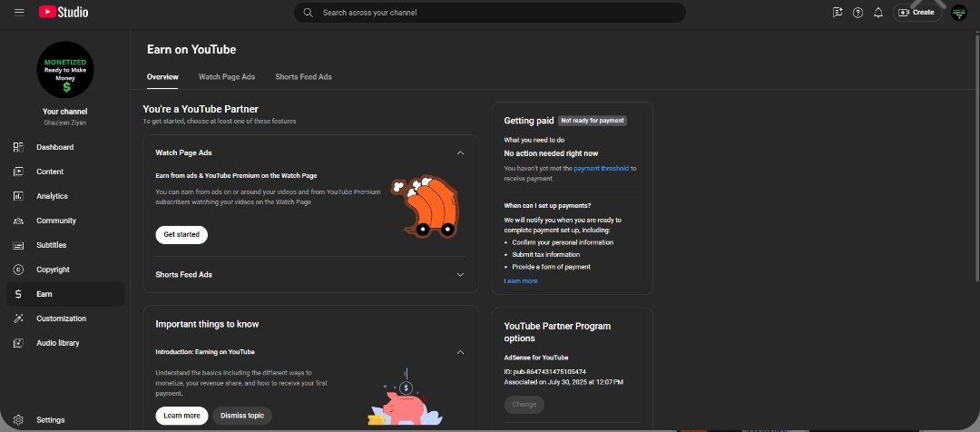The height and width of the screenshot is (432, 980).
Task: Click the Learn more button under Introduction
Action: (181, 416)
